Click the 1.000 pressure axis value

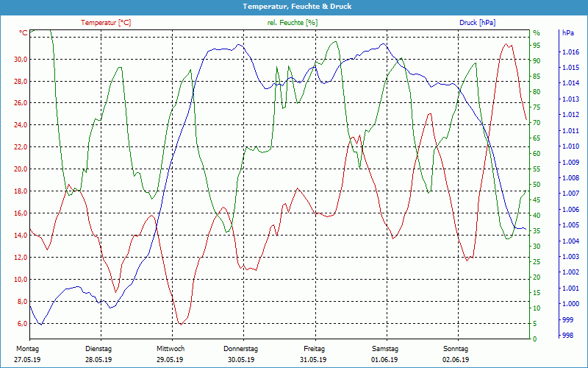[570, 304]
